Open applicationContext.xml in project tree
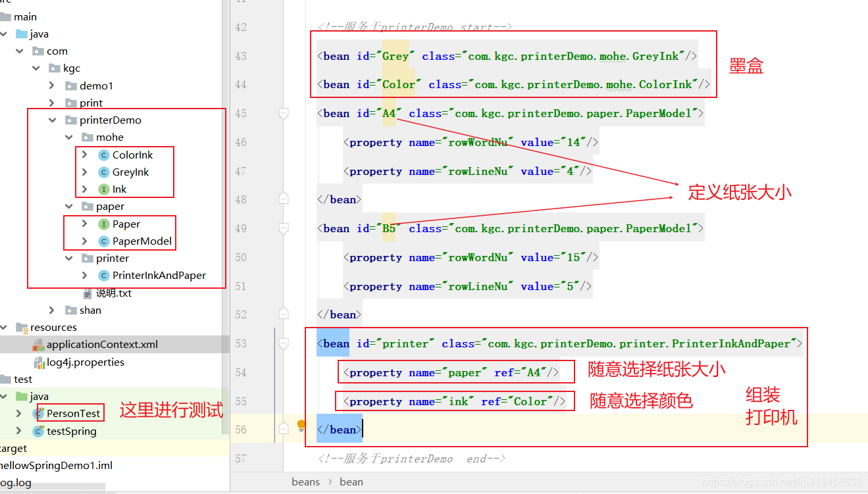 click(x=102, y=345)
